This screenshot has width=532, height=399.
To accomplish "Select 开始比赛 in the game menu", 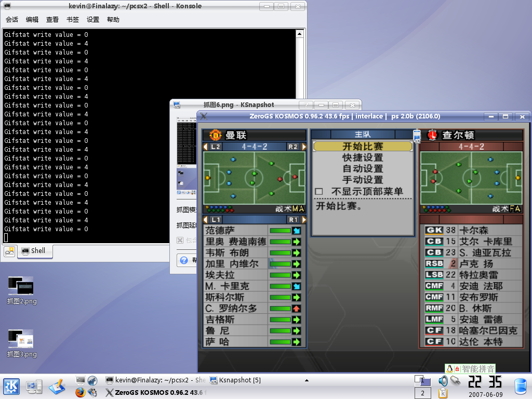I will click(x=362, y=146).
